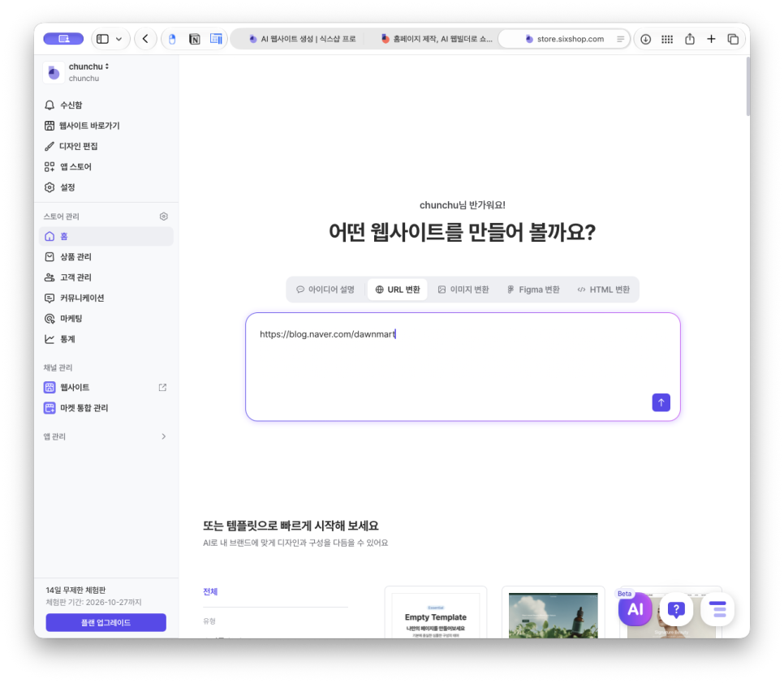The width and height of the screenshot is (784, 683).
Task: Click the 웹사이트 external link icon
Action: click(162, 387)
